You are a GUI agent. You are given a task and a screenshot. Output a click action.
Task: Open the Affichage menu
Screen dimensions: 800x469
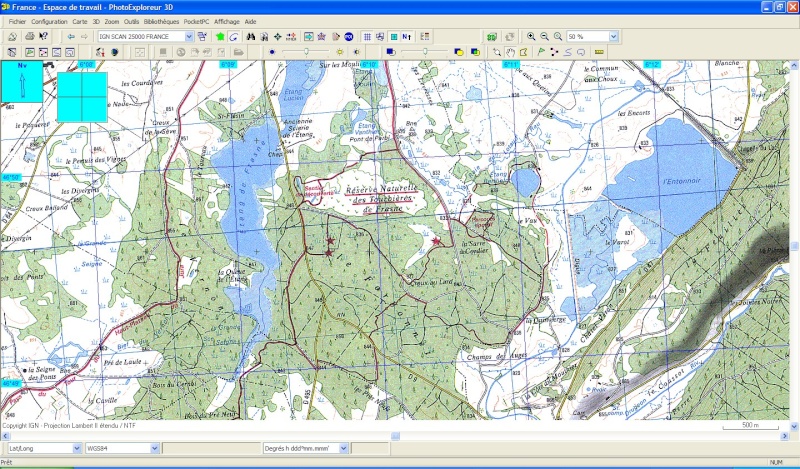pos(227,22)
